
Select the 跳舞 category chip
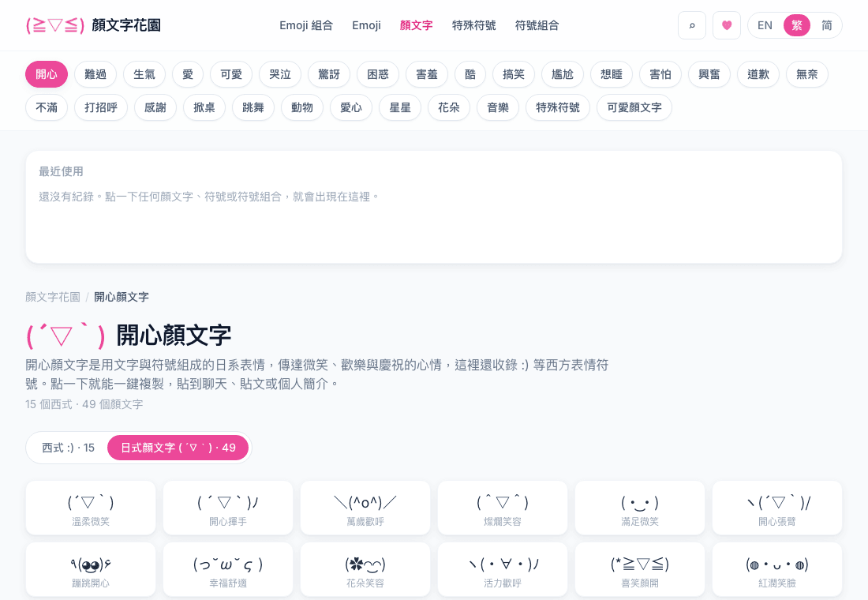click(253, 107)
